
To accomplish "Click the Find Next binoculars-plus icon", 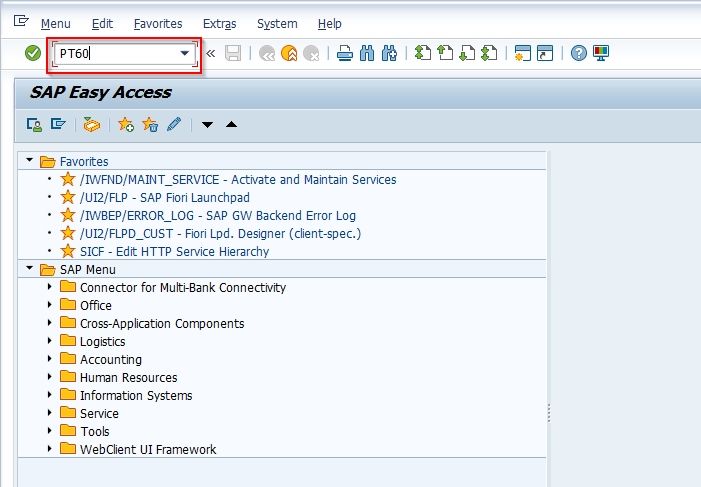I will coord(389,53).
